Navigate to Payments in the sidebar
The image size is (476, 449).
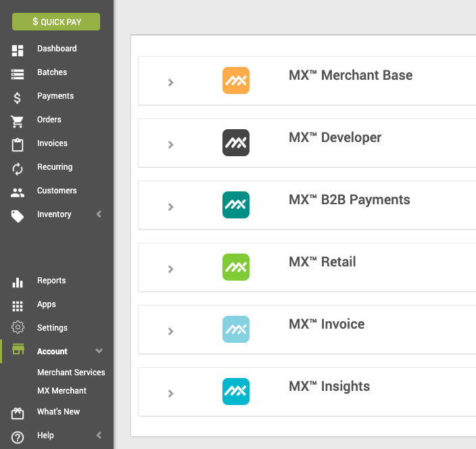click(55, 96)
